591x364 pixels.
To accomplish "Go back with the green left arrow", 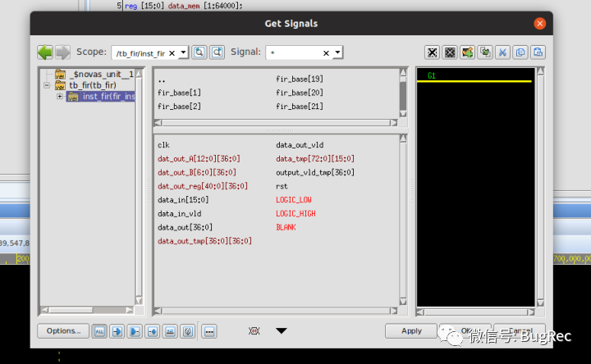I will coord(45,52).
